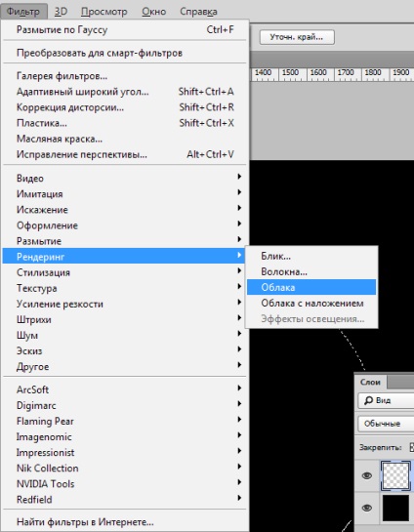Choose Найти фильтры в Интернете
This screenshot has height=532, width=414.
(125, 522)
